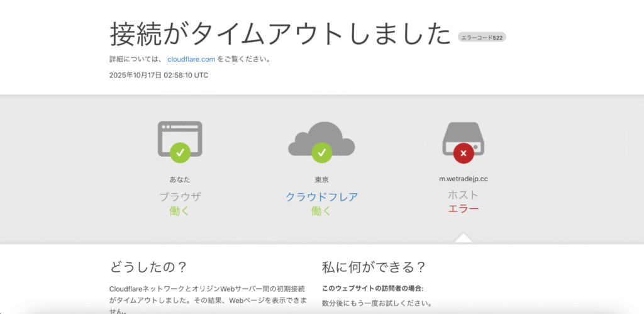This screenshot has width=644, height=314.
Task: Click the 接続がタイムアウトしました heading
Action: tap(280, 35)
